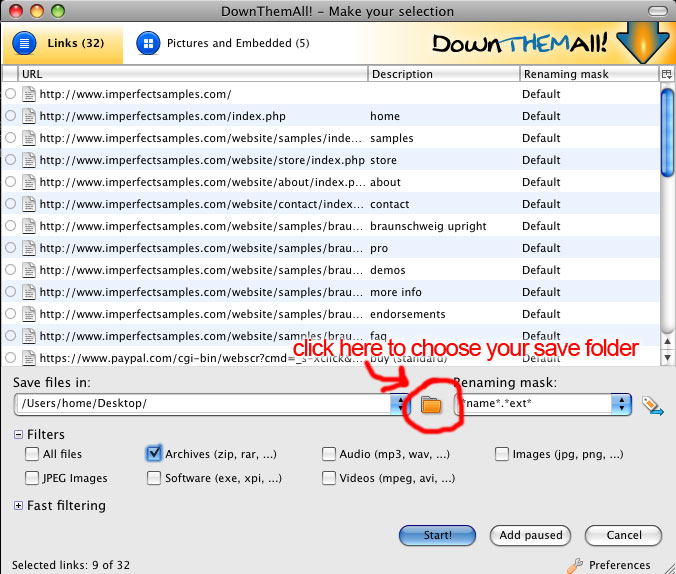The height and width of the screenshot is (574, 676).
Task: Click the Preferences wrench icon
Action: (575, 565)
